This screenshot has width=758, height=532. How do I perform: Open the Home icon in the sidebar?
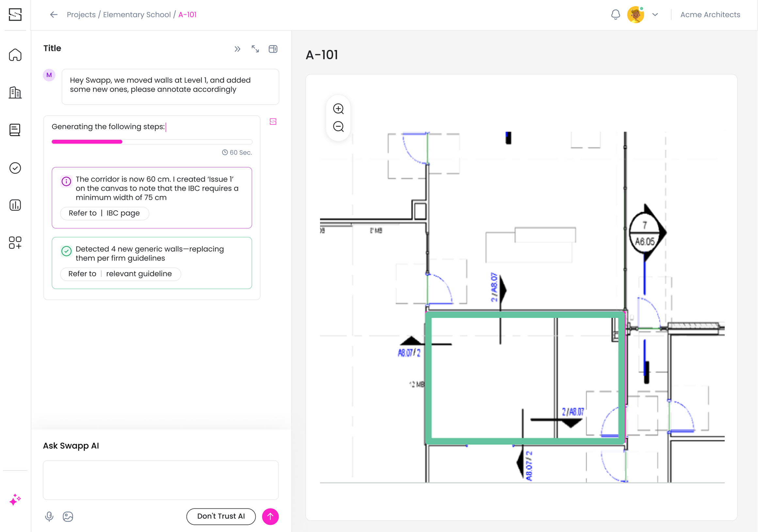click(x=15, y=55)
